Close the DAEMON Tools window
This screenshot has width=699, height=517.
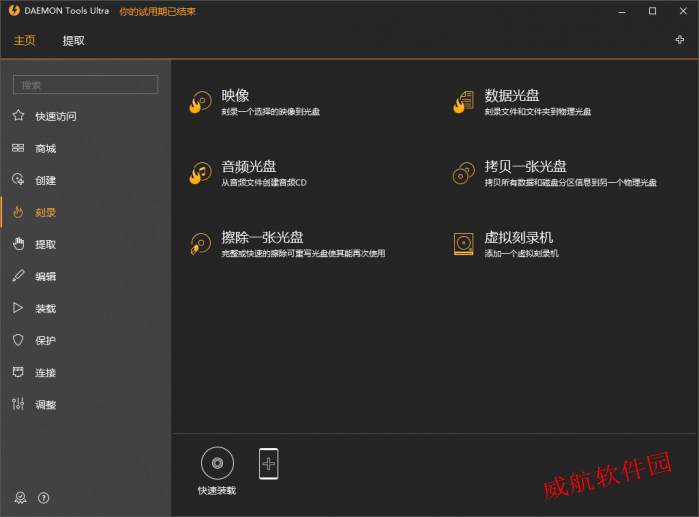(x=683, y=11)
